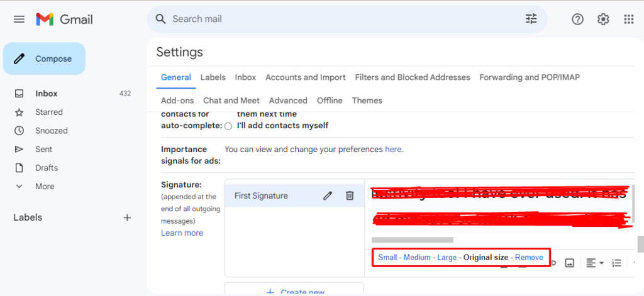
Task: Open the Snoozed folder
Action: (x=52, y=131)
